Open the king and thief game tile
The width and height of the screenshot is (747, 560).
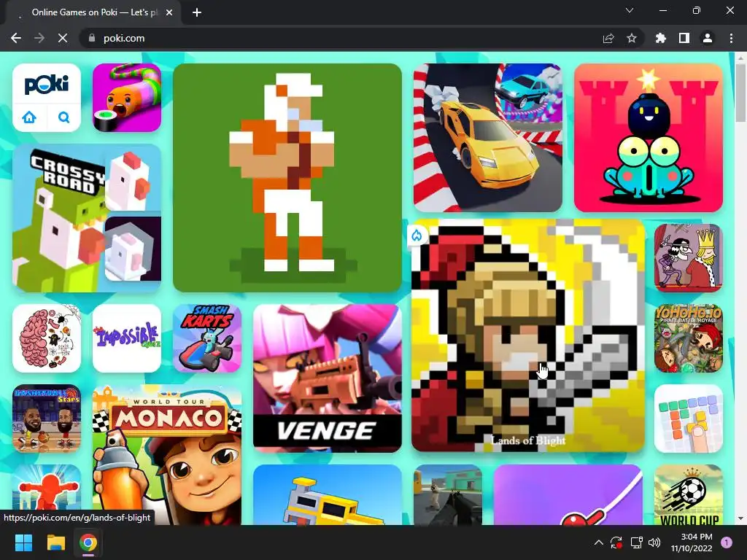(x=689, y=257)
